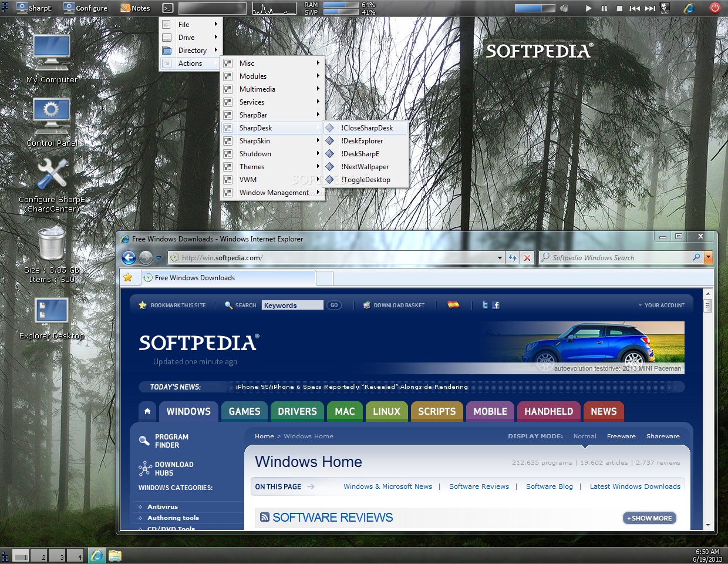This screenshot has height=564, width=728.
Task: Skip to previous track in SharpBar
Action: [635, 8]
